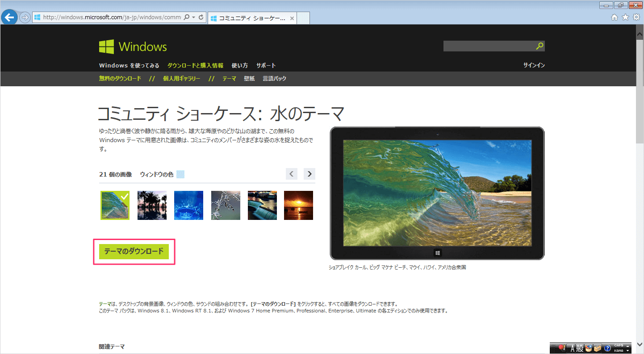Open a new tab with the blank tab button
This screenshot has height=354, width=644.
click(303, 18)
